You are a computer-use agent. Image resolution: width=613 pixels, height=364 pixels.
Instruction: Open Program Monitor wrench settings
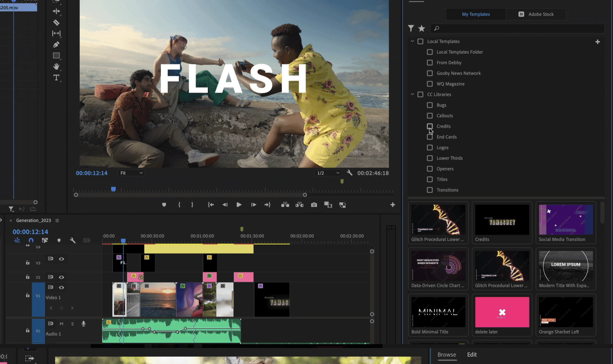point(349,173)
